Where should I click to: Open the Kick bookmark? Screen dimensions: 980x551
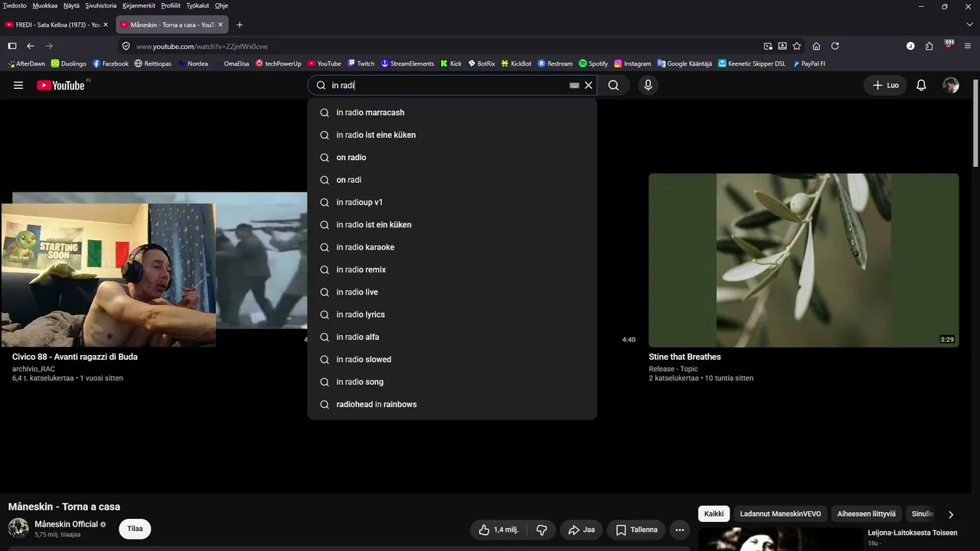click(x=451, y=64)
